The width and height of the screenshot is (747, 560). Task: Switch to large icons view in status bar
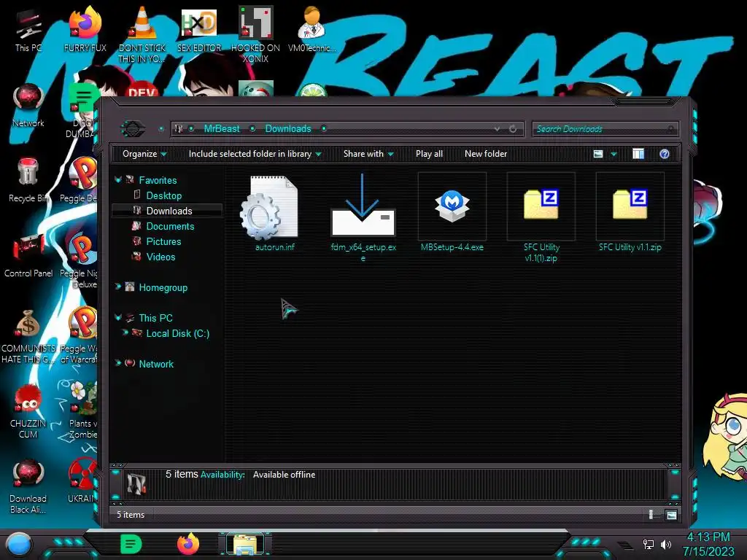pyautogui.click(x=671, y=515)
